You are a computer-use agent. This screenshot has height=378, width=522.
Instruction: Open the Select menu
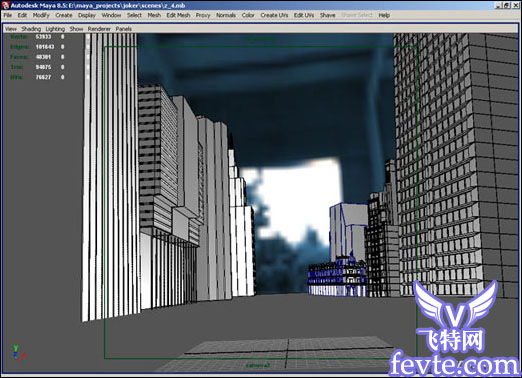pos(134,15)
